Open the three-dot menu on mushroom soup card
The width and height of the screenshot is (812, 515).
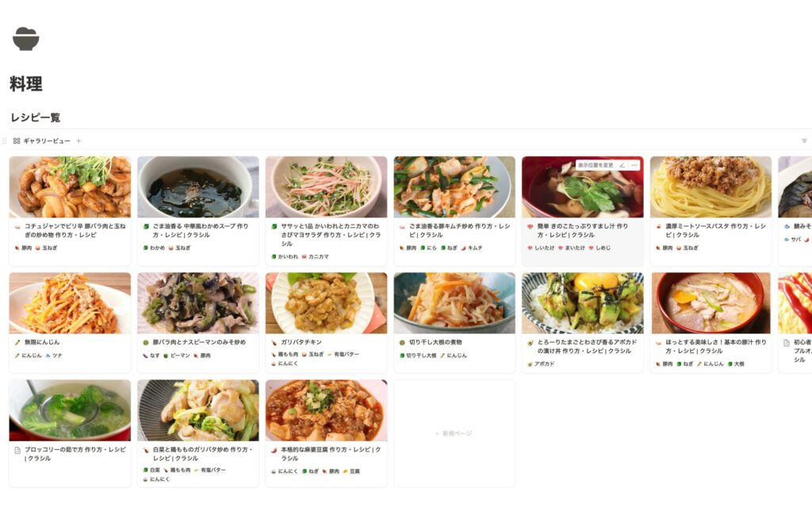tap(634, 165)
